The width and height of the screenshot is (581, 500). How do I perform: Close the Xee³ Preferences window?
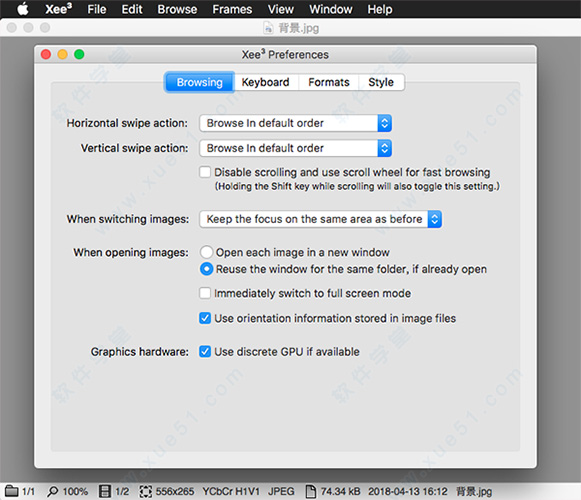coord(46,54)
